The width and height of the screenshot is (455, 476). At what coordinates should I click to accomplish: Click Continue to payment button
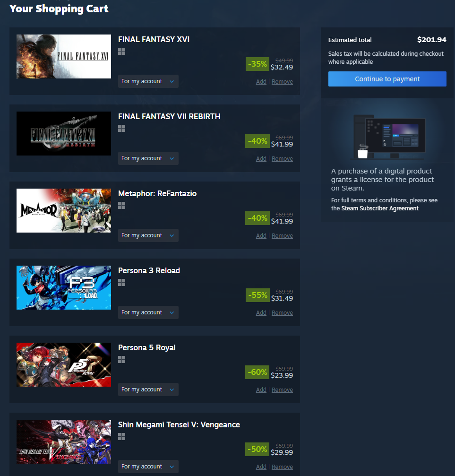point(387,79)
